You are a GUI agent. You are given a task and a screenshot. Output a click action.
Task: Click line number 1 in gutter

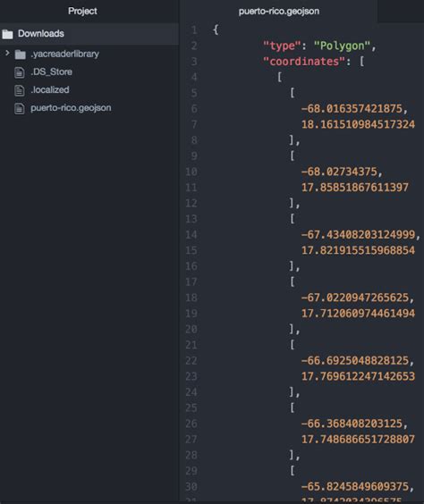tap(194, 30)
